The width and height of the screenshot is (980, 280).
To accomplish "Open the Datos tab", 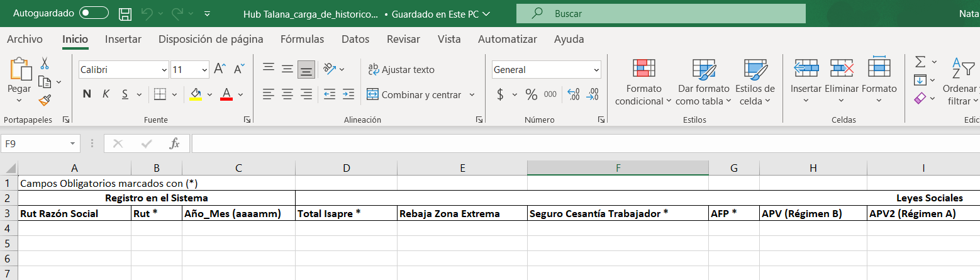I will (355, 39).
